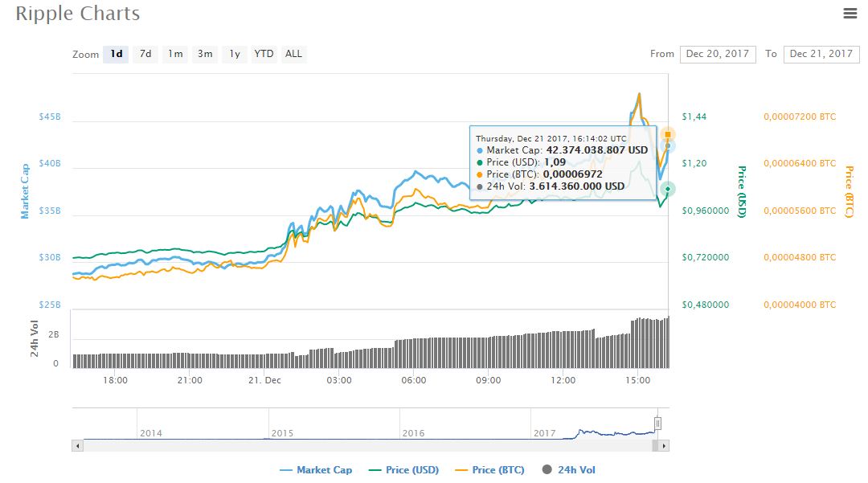Screen dimensions: 868x483
Task: Select the 1y zoom range
Action: coord(235,54)
